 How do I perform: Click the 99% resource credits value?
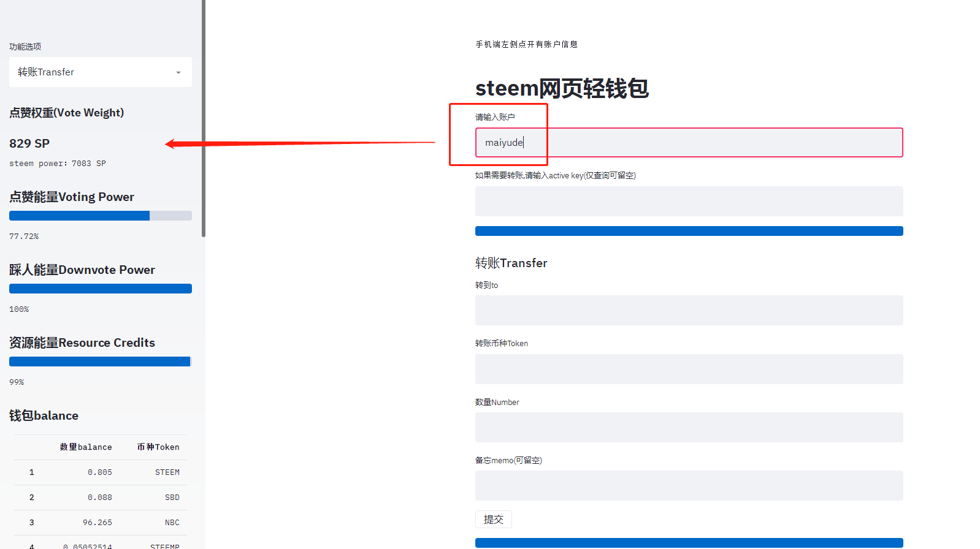pos(17,382)
